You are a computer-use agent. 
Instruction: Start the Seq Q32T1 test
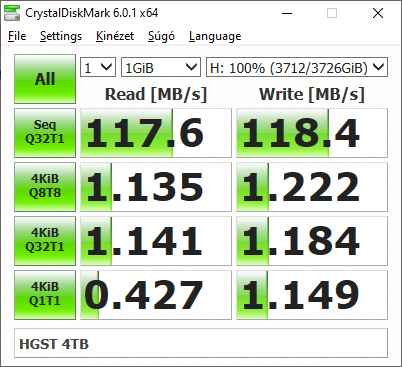tap(45, 133)
